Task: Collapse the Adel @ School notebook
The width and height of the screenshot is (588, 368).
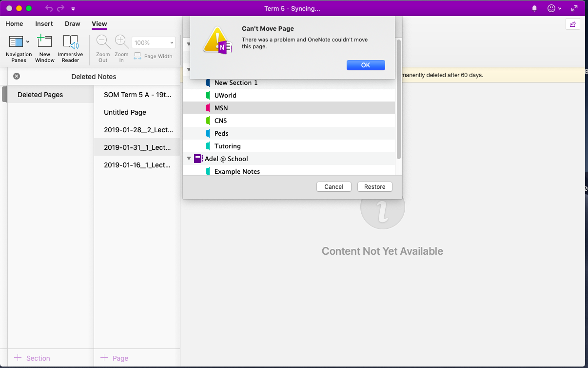Action: pos(189,159)
